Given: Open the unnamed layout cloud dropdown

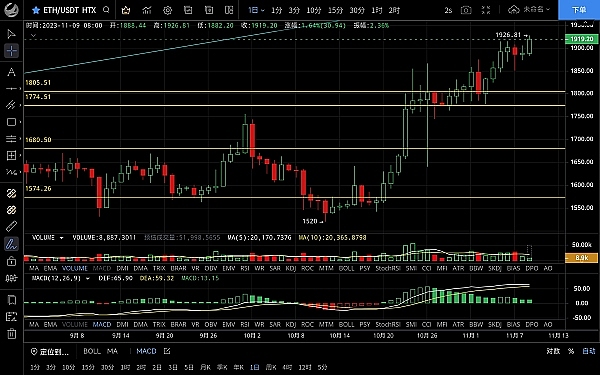Looking at the screenshot, I should click(529, 10).
